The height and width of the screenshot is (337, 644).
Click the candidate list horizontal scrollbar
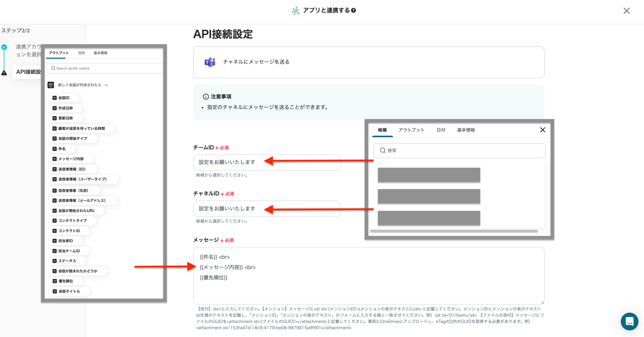click(454, 231)
